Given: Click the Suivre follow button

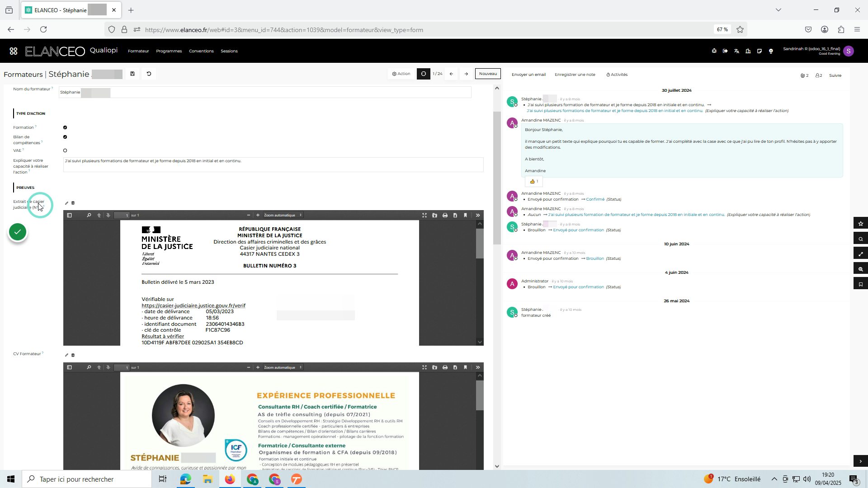Looking at the screenshot, I should pos(835,75).
